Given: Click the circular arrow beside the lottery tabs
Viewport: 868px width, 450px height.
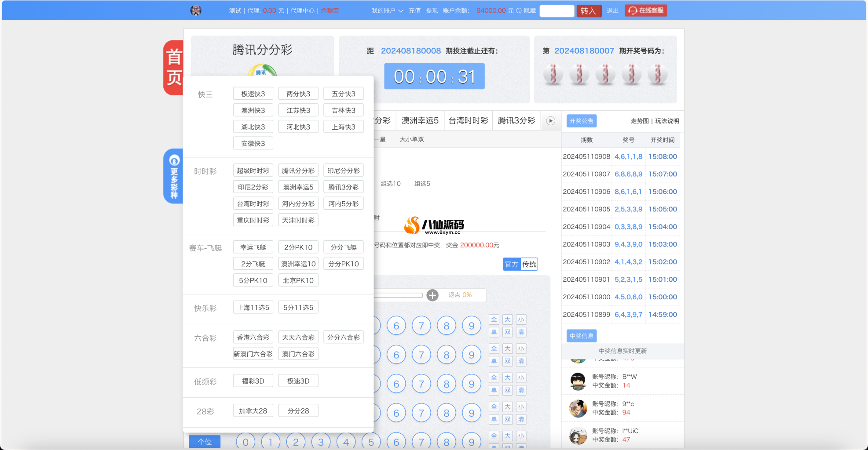Looking at the screenshot, I should pos(550,120).
